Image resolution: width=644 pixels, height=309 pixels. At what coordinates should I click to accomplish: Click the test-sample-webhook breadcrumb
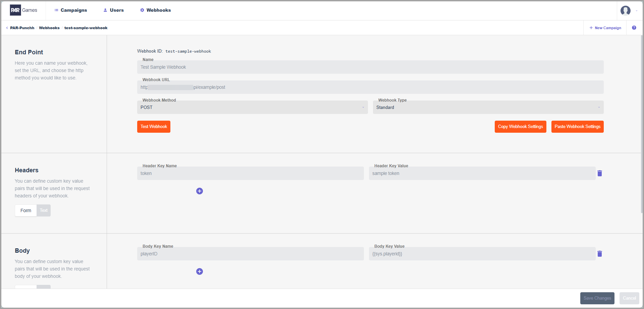coord(86,28)
